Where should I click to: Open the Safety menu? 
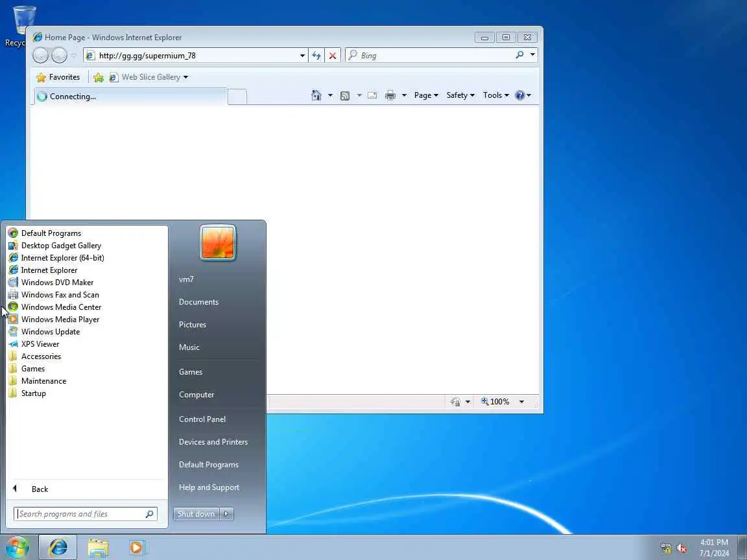[x=460, y=95]
